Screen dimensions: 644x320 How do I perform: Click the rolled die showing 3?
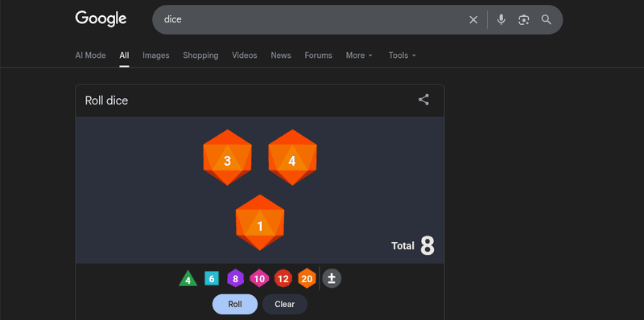click(227, 158)
